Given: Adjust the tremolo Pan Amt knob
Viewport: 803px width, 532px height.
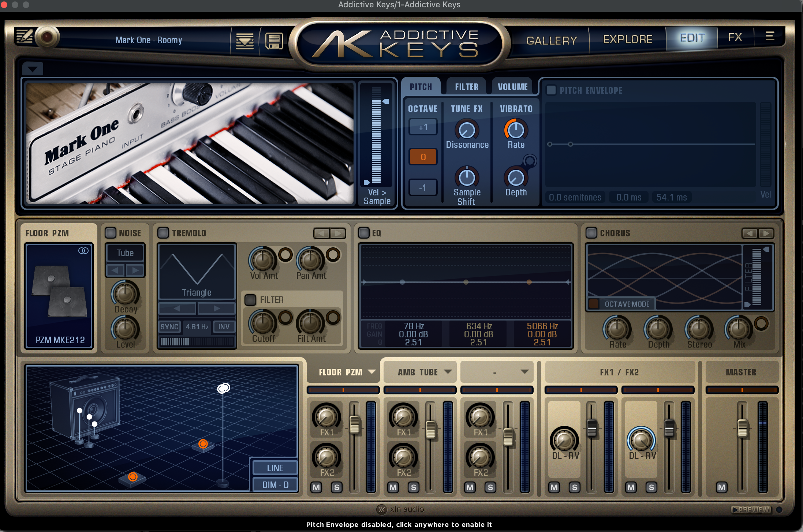Looking at the screenshot, I should [310, 260].
